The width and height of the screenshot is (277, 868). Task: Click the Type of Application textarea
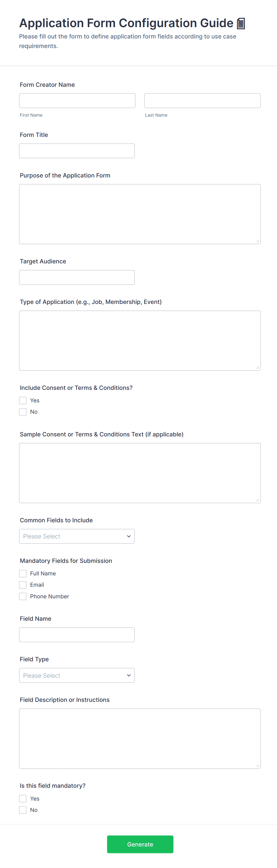140,340
